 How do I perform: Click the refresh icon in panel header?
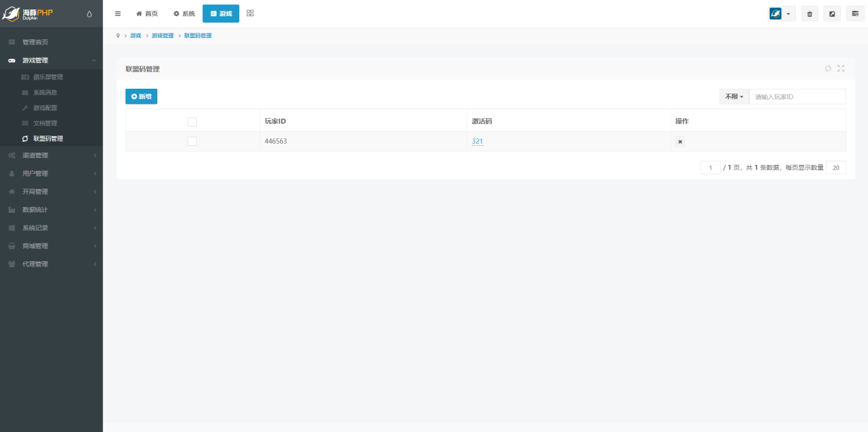[x=828, y=68]
